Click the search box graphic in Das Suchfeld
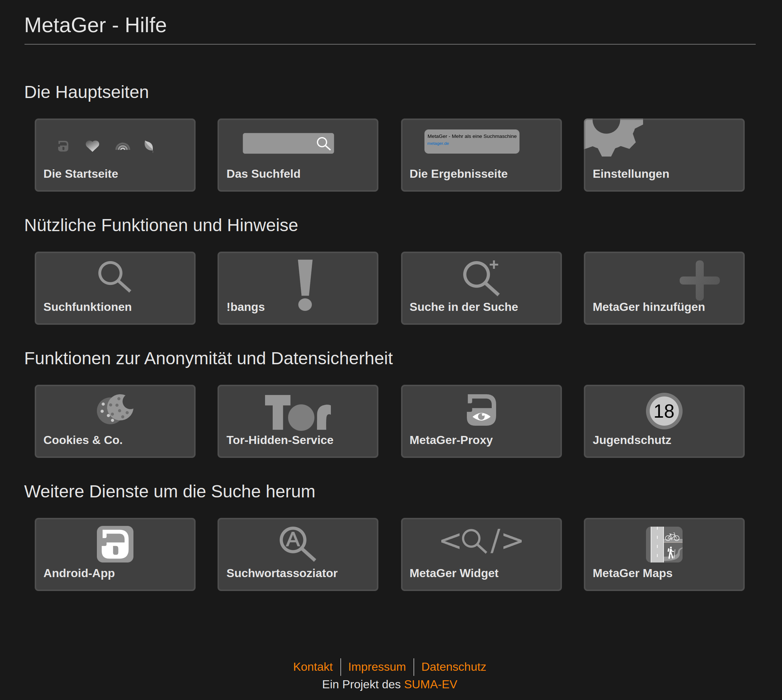 [288, 143]
